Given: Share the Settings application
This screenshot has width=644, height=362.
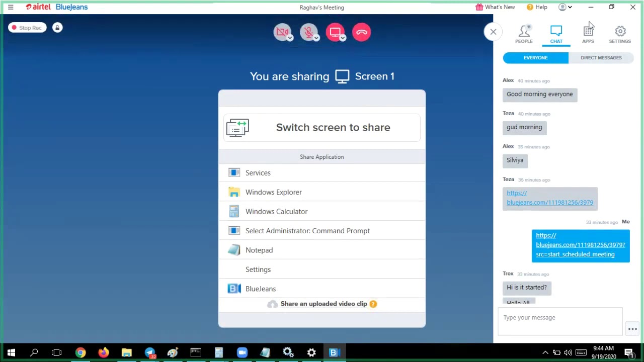Looking at the screenshot, I should [x=322, y=269].
